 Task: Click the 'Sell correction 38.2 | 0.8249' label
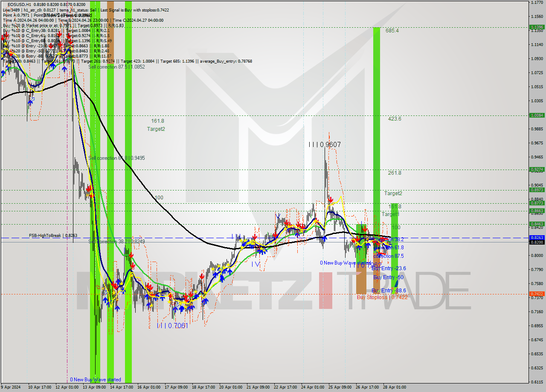click(116, 242)
